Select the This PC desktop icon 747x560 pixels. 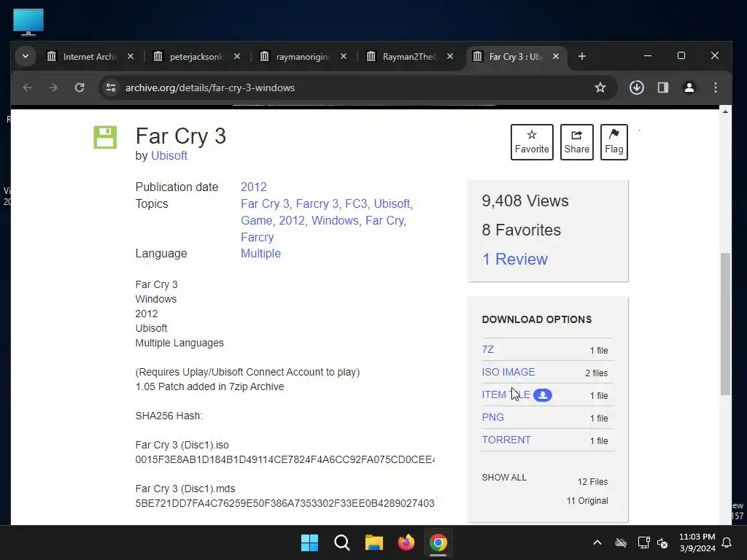pos(28,23)
